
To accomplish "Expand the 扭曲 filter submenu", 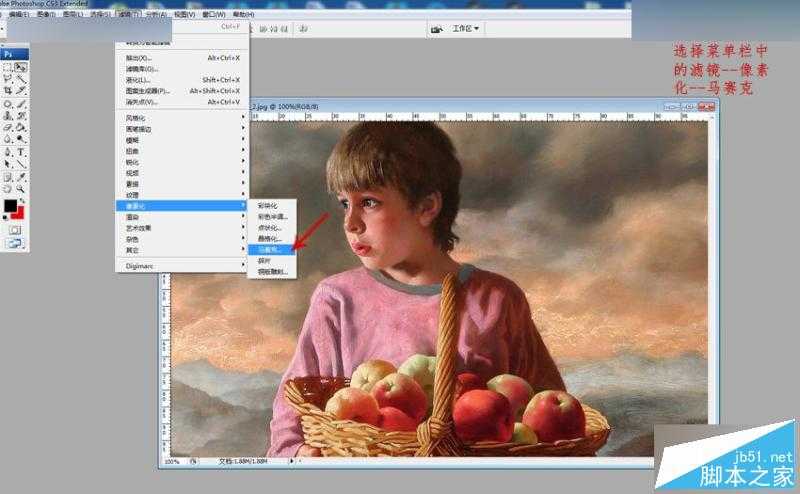I will click(182, 151).
